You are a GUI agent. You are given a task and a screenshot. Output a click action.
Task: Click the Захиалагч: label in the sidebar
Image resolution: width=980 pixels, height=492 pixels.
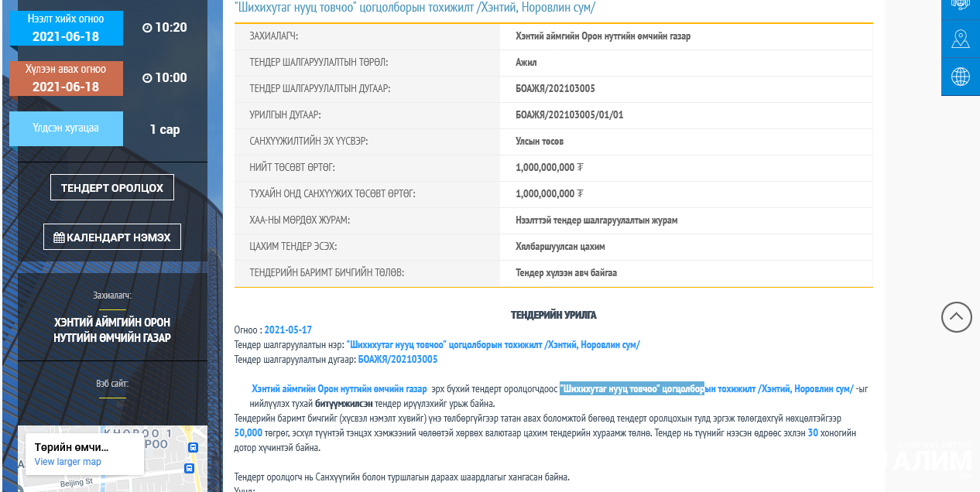(x=112, y=295)
